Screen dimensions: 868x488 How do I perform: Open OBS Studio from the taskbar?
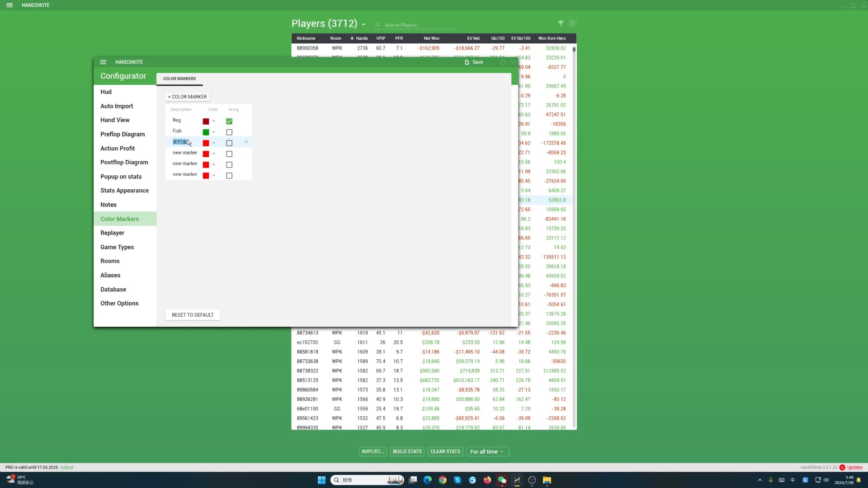click(x=532, y=480)
